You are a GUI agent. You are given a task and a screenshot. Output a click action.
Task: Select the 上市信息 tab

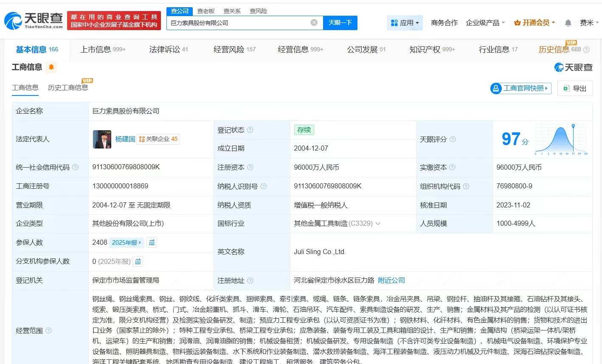(103, 50)
